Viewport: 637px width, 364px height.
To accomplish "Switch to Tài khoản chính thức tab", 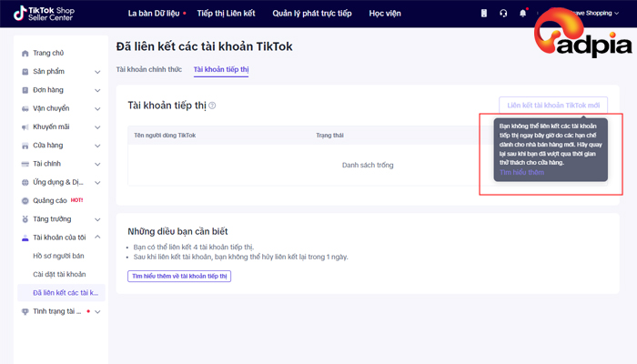I will tap(149, 69).
